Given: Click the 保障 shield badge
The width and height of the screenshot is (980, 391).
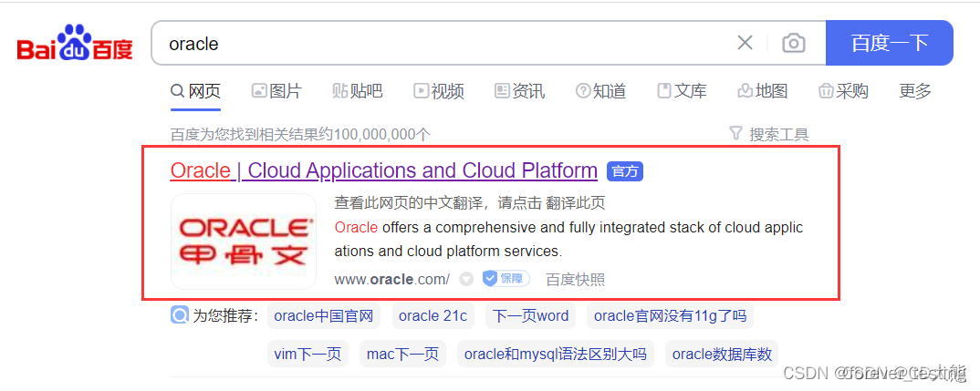Looking at the screenshot, I should point(506,279).
